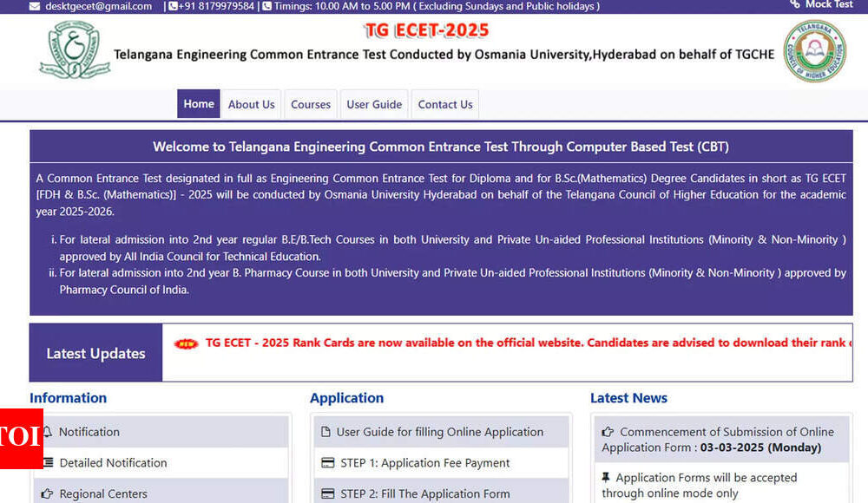Go to the Courses tab
868x503 pixels.
point(311,104)
